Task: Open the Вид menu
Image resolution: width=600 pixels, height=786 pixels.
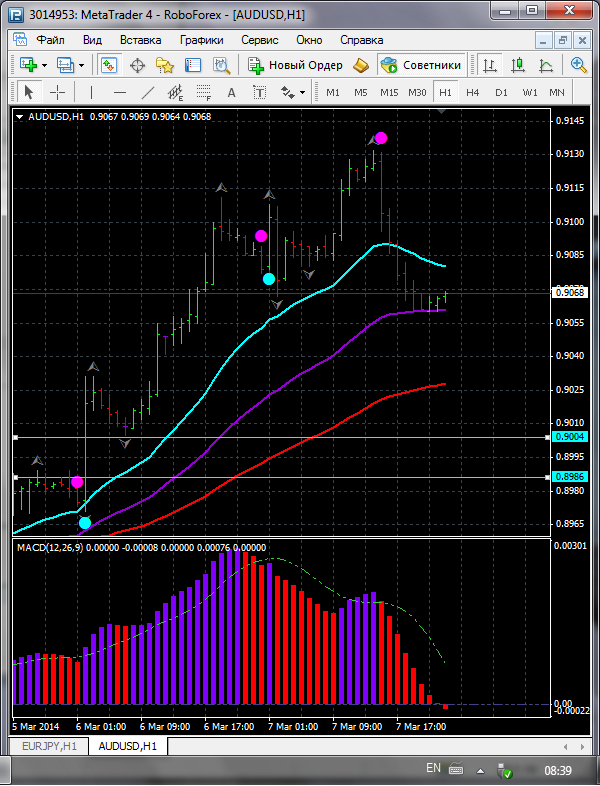Action: 92,40
